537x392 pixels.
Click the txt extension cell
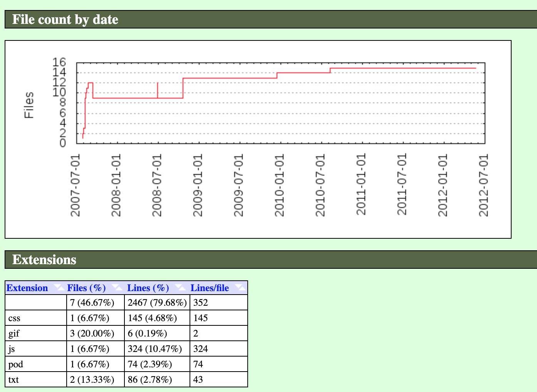coord(13,380)
